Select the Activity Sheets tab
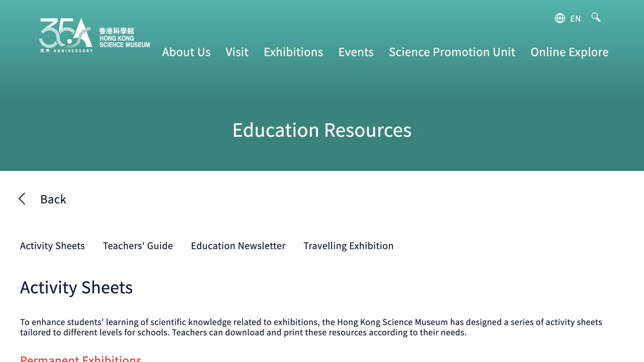The height and width of the screenshot is (362, 644). coord(52,246)
